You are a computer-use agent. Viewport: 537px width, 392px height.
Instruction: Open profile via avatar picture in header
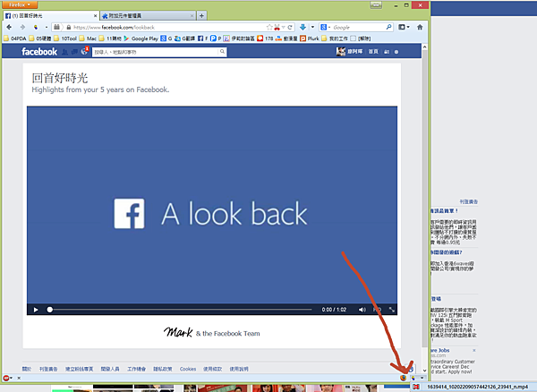341,52
